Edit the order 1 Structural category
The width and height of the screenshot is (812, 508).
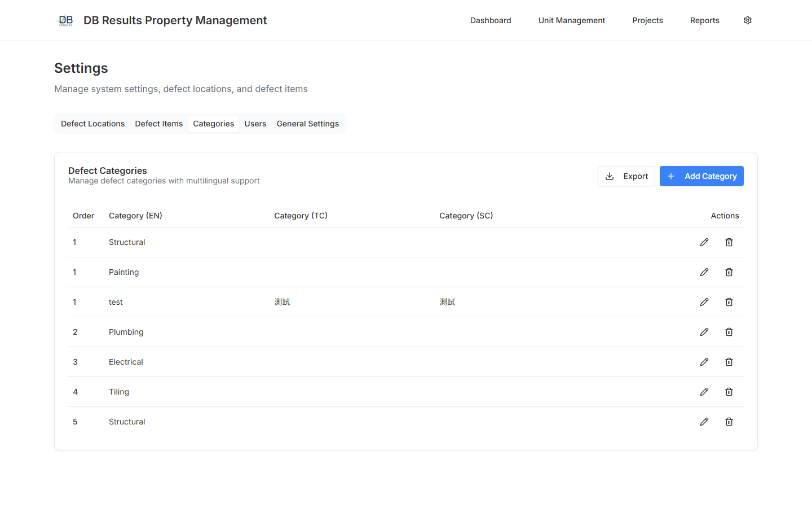(x=704, y=242)
